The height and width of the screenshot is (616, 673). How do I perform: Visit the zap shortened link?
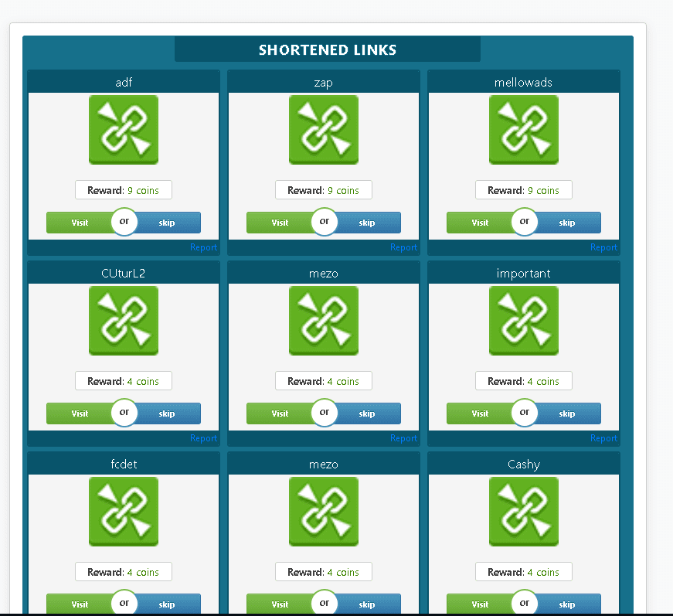coord(280,223)
